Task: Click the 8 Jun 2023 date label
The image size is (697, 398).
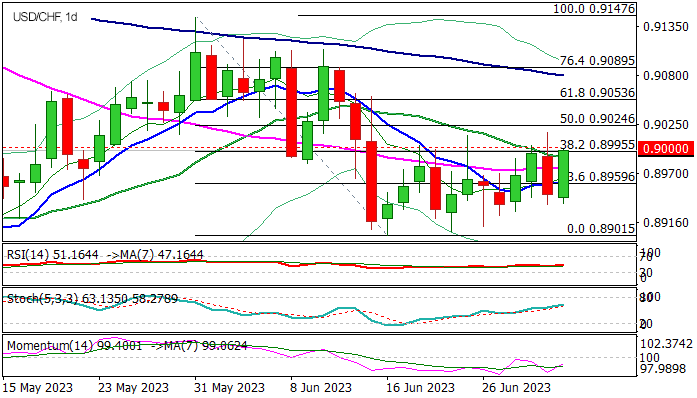Action: (320, 388)
